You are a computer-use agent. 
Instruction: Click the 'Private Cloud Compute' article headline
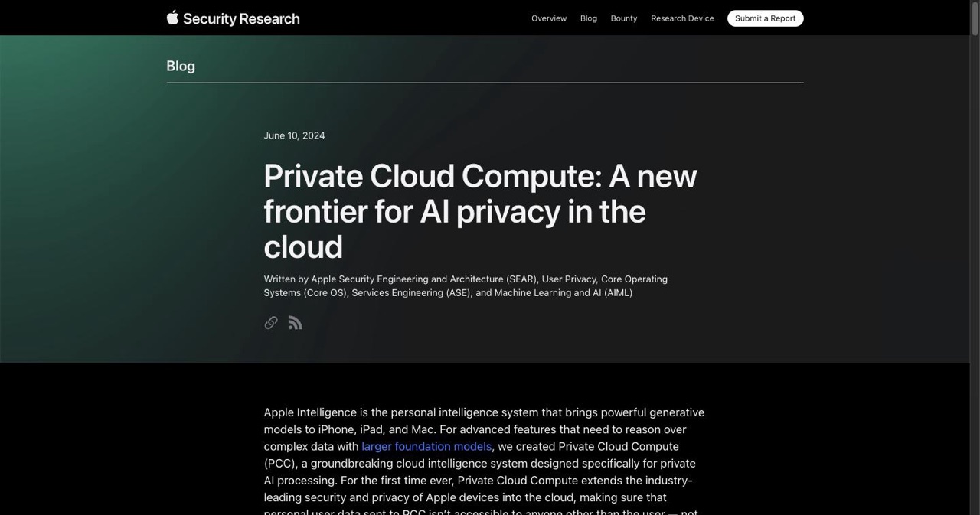point(481,211)
